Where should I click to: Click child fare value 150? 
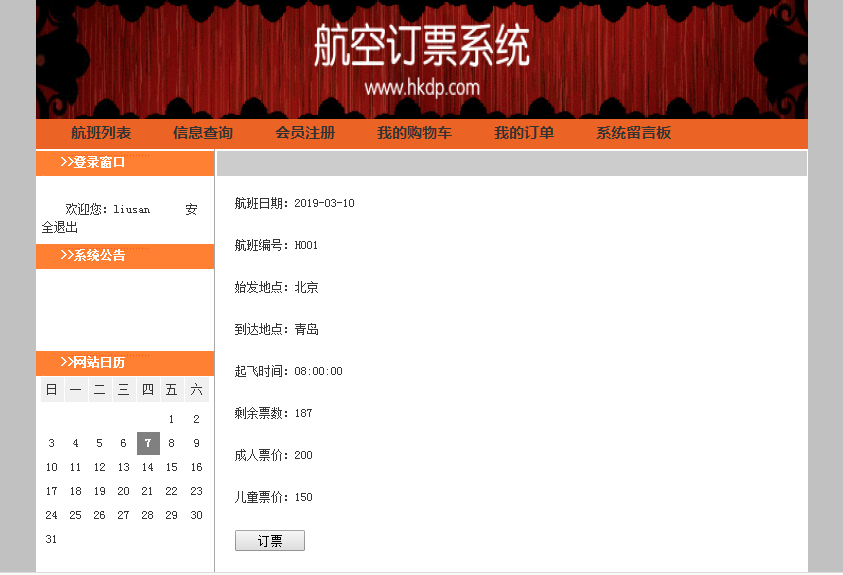(303, 497)
